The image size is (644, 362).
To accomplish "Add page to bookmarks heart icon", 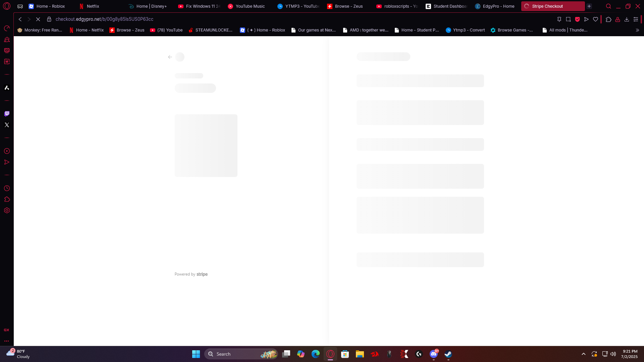I will [595, 19].
